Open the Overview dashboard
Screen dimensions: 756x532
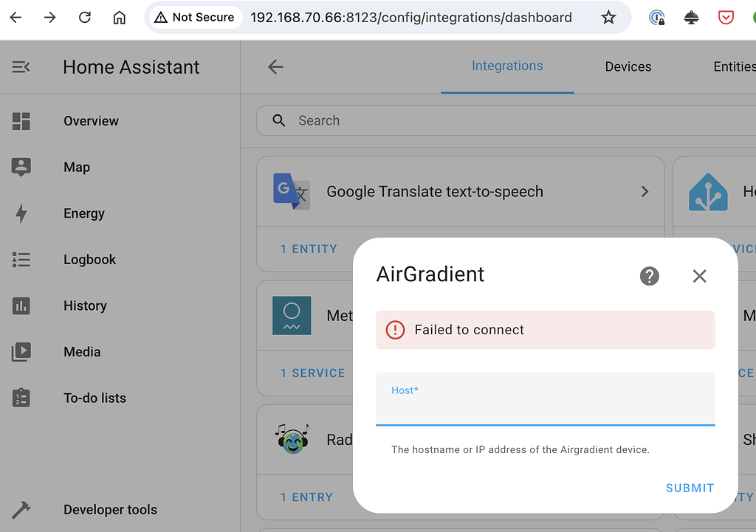click(89, 121)
